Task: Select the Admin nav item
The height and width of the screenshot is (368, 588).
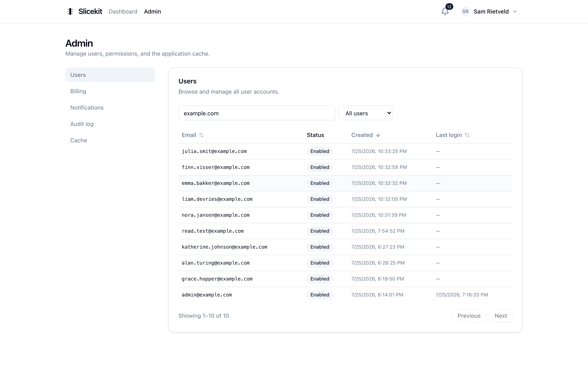Action: click(152, 11)
